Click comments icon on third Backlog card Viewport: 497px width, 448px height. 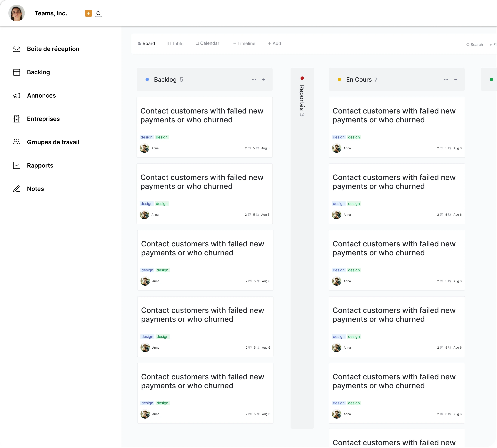250,281
